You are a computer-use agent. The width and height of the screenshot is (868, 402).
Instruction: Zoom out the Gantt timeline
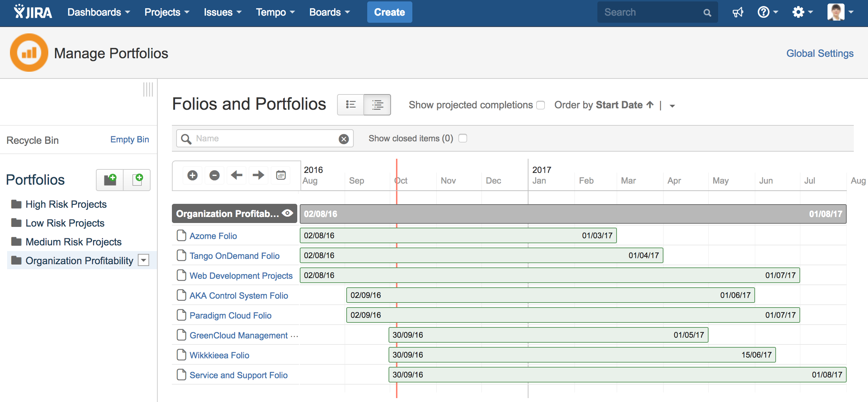[215, 175]
